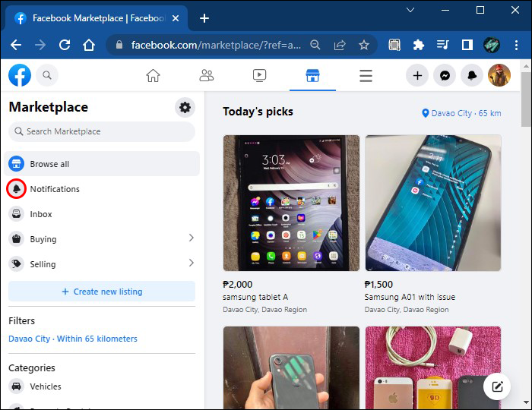The width and height of the screenshot is (532, 410).
Task: Select the Marketplace storefront tab
Action: click(312, 75)
